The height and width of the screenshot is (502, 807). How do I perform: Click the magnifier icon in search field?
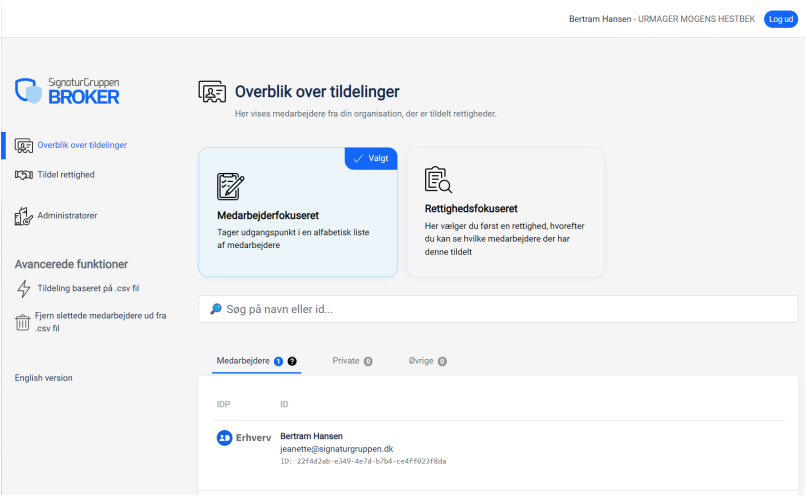[216, 309]
